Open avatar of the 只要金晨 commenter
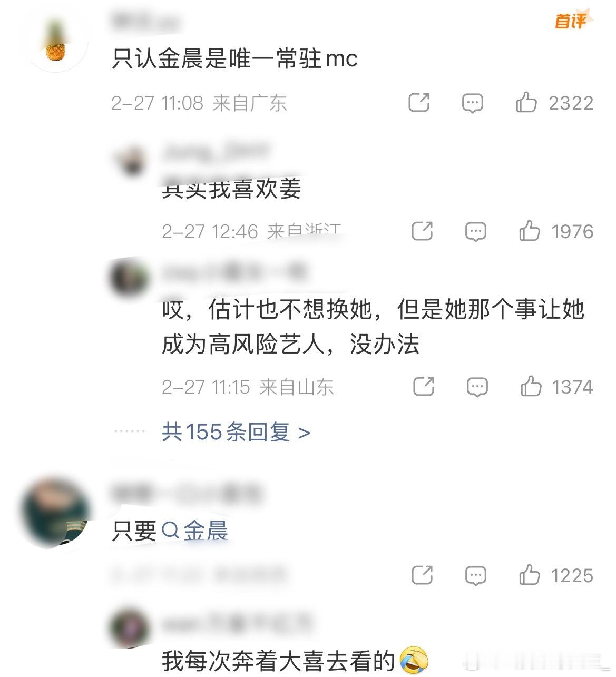 pos(55,513)
